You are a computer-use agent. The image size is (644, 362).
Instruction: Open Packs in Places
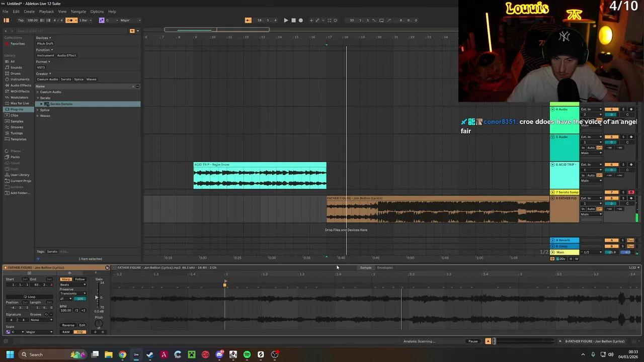(x=15, y=157)
